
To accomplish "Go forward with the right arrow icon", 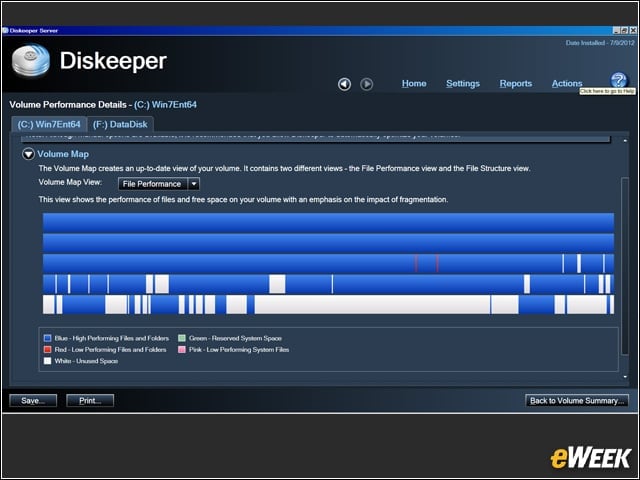I will coord(367,84).
